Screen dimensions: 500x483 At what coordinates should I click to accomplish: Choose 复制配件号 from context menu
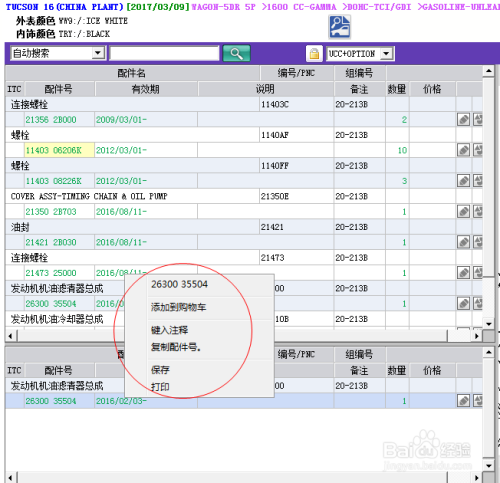[x=176, y=347]
